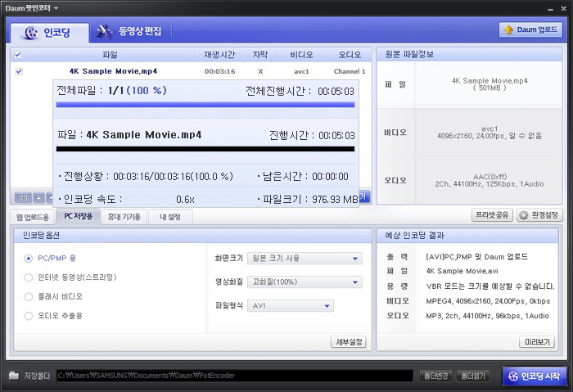Switch to the 웹 업로드용 tab
573x392 pixels.
33,217
